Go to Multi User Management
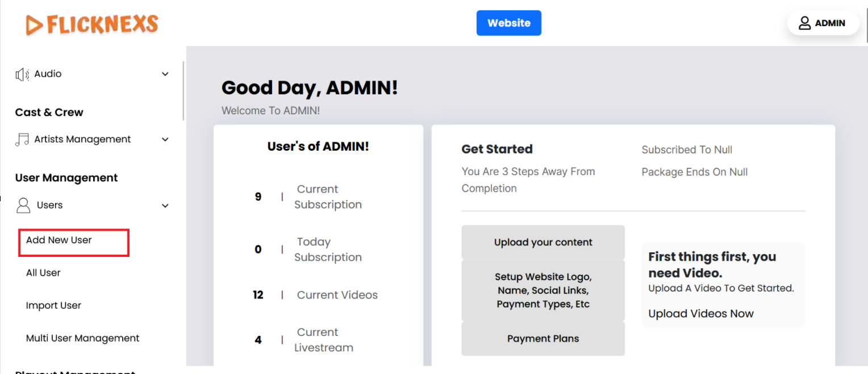The height and width of the screenshot is (374, 868). 83,338
